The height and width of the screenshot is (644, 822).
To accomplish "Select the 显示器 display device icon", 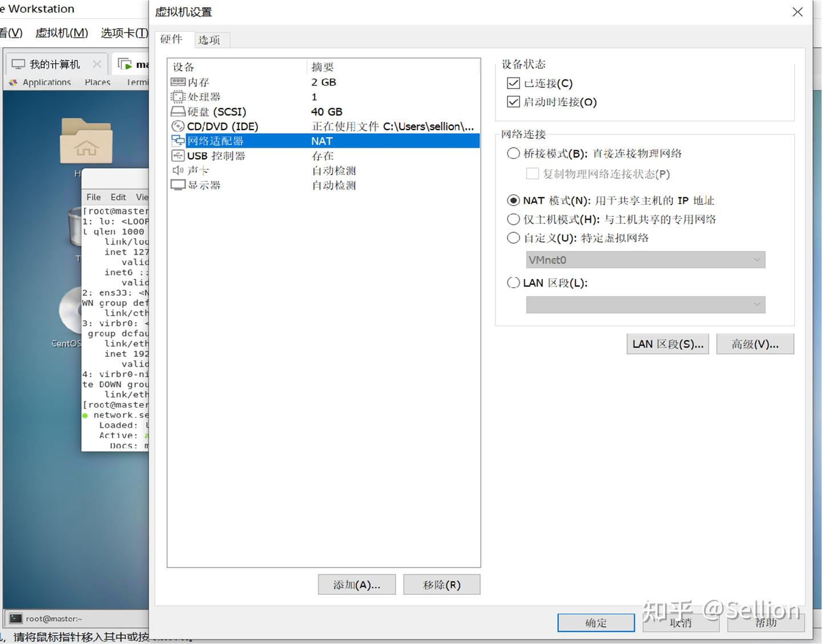I will pos(177,184).
